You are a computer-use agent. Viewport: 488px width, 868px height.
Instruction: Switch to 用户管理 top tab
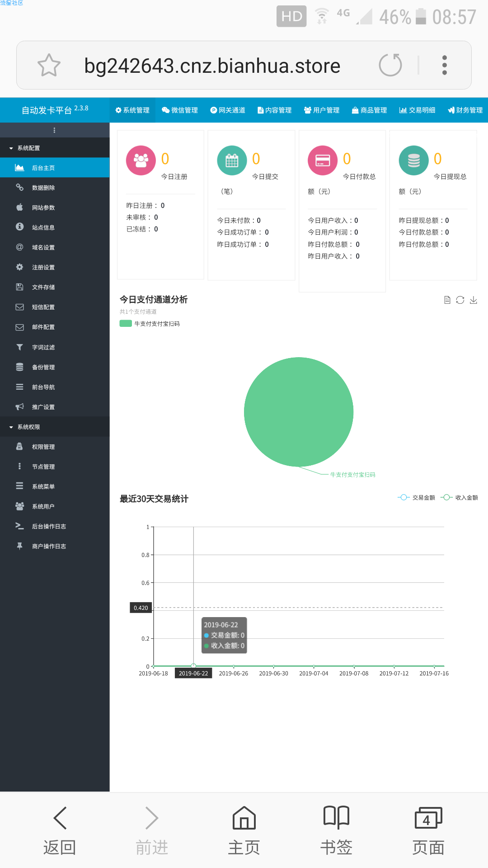[x=322, y=110]
